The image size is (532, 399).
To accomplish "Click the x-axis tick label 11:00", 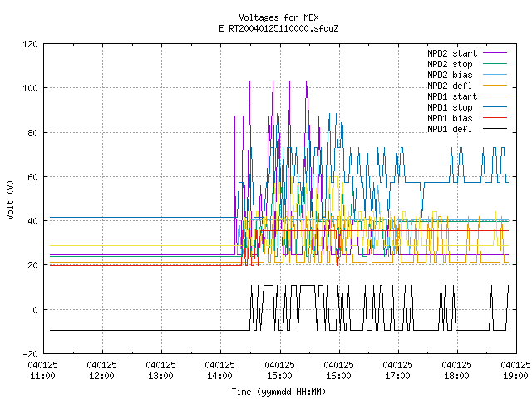I will pos(42,376).
